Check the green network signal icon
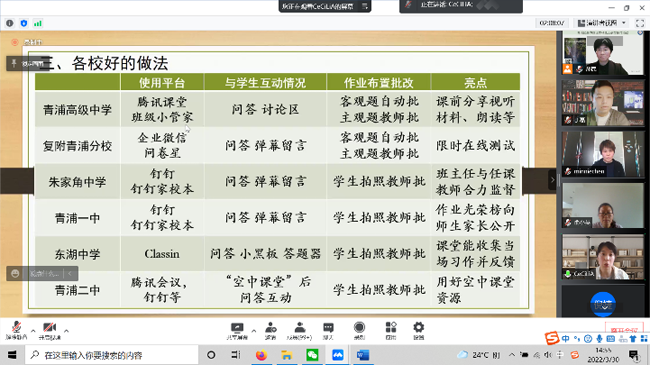650x365 pixels. click(38, 23)
